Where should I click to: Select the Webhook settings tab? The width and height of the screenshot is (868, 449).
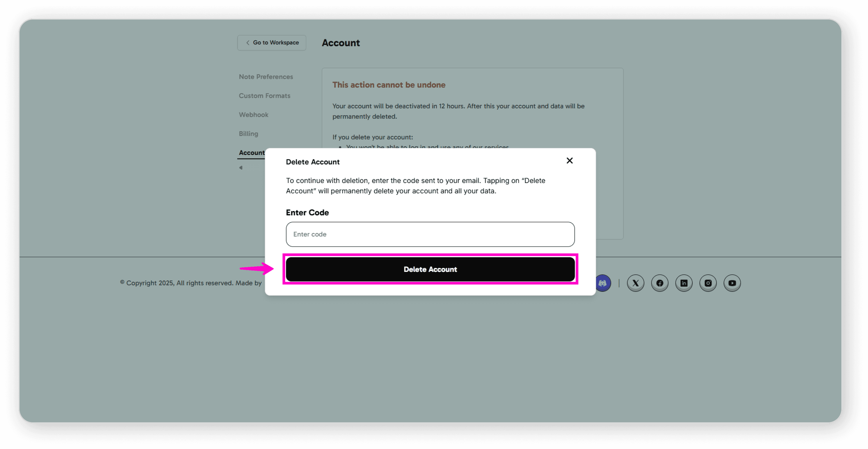pos(253,115)
